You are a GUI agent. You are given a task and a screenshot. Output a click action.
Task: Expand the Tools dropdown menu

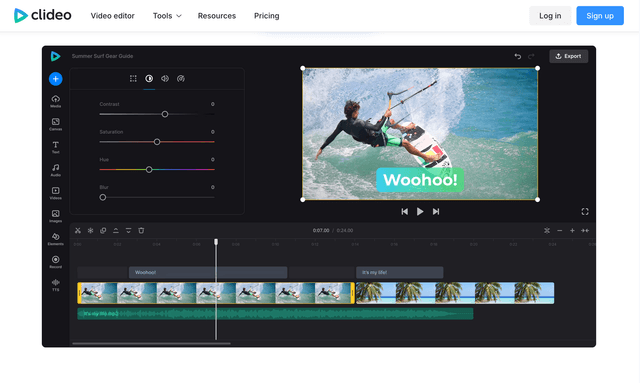pos(167,16)
